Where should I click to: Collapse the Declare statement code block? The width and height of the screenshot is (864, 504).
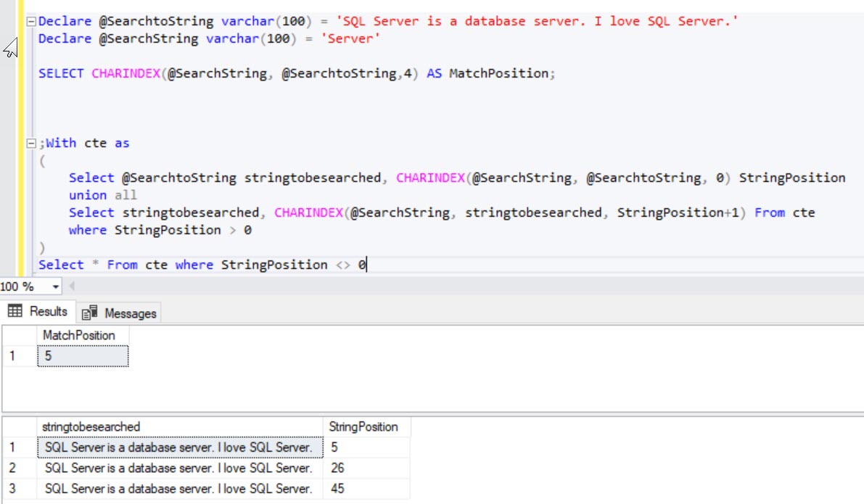31,22
